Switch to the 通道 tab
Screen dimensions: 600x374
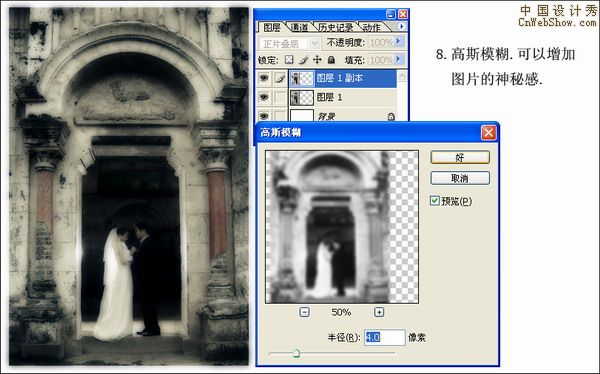click(x=299, y=27)
